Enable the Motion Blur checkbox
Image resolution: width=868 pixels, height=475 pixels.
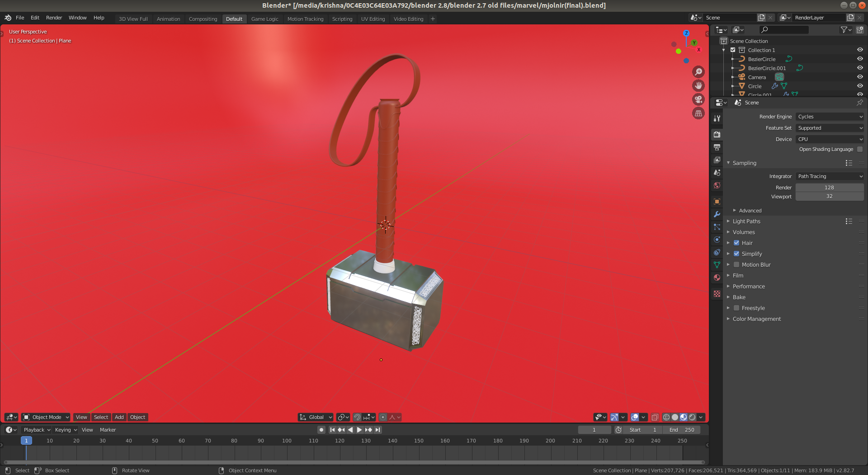[x=736, y=264]
